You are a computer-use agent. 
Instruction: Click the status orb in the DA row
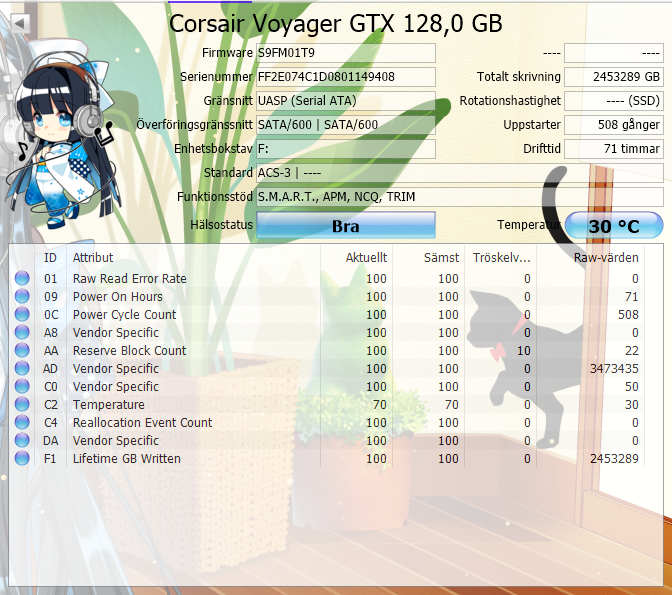point(22,440)
